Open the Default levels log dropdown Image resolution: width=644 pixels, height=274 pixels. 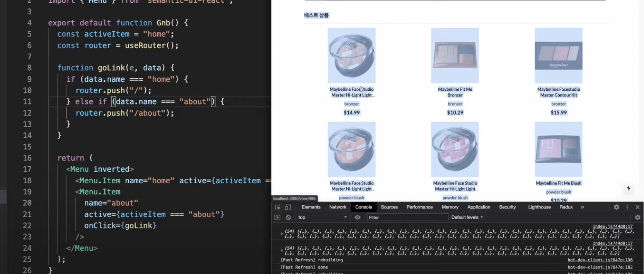[467, 218]
